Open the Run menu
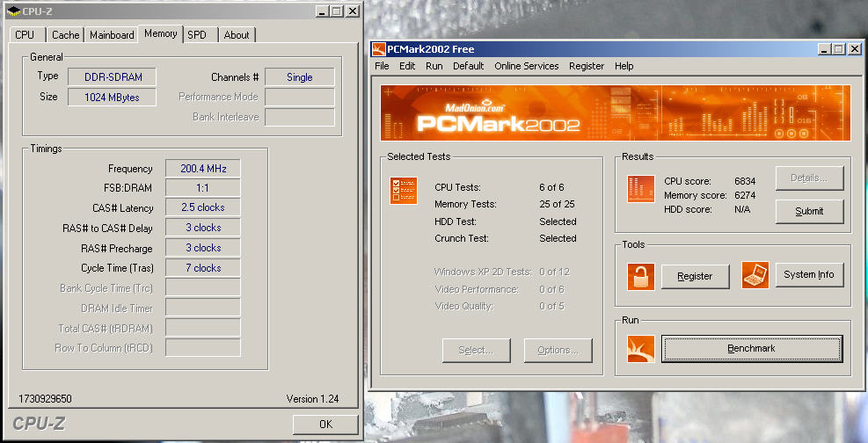This screenshot has height=443, width=868. 434,66
